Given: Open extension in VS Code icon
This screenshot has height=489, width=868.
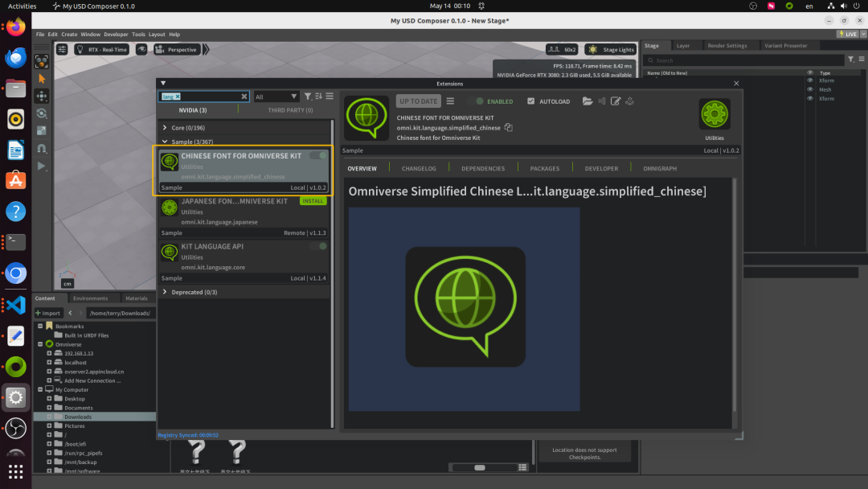Looking at the screenshot, I should tap(602, 101).
